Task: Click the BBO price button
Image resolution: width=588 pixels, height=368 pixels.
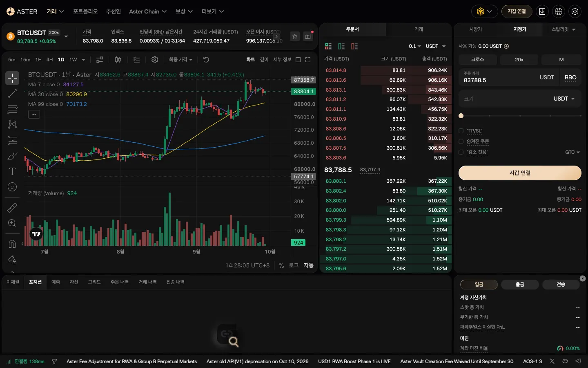Action: pos(570,78)
